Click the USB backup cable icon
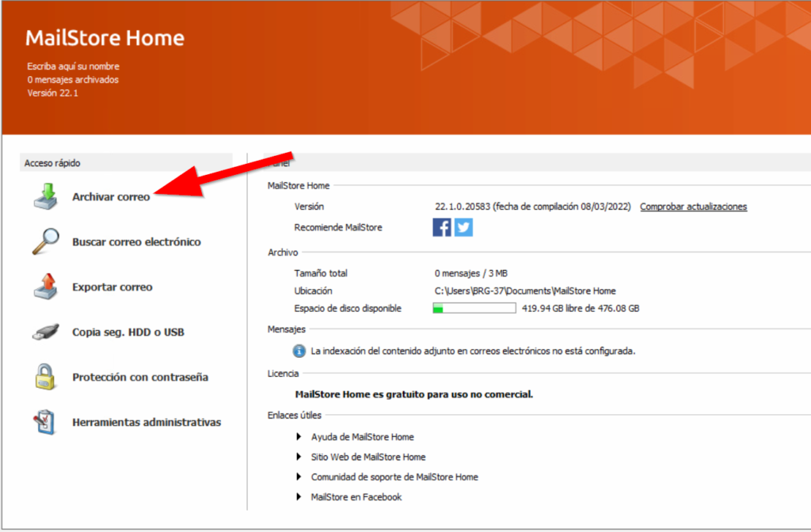The image size is (811, 532). (x=45, y=332)
